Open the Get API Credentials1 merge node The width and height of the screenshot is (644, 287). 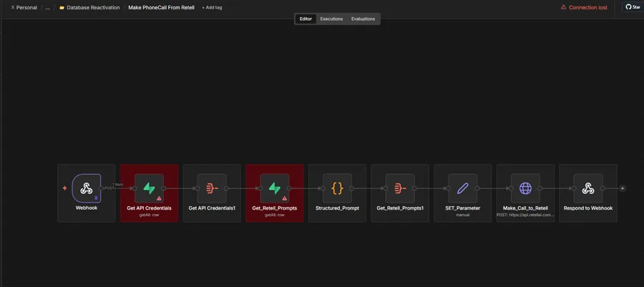click(212, 188)
